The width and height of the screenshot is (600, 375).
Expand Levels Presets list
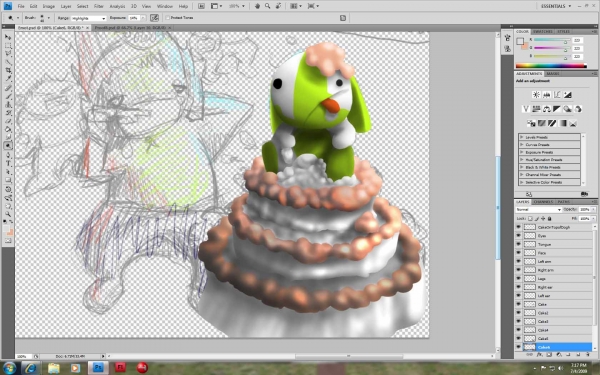522,137
